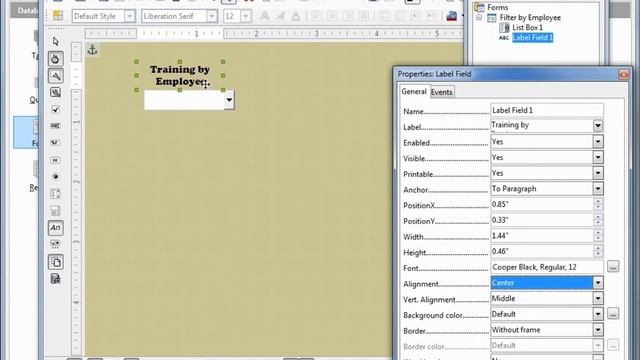Click the PositionY value 0.33" field
Image resolution: width=640 pixels, height=360 pixels.
(x=542, y=220)
